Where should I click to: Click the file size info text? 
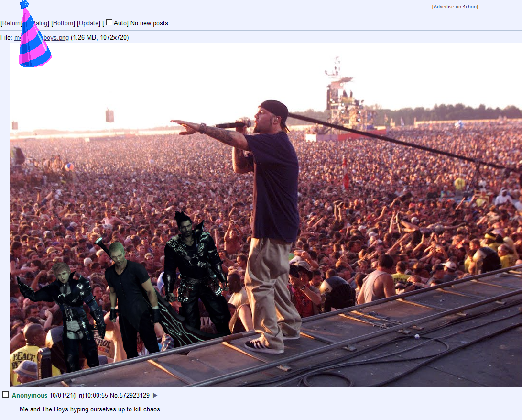pyautogui.click(x=99, y=38)
